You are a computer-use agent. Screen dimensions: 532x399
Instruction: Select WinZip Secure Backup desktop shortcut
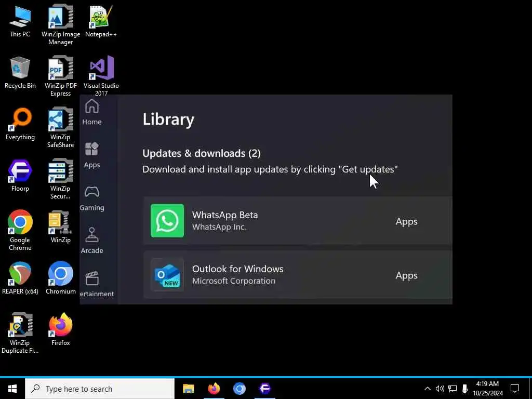[60, 179]
